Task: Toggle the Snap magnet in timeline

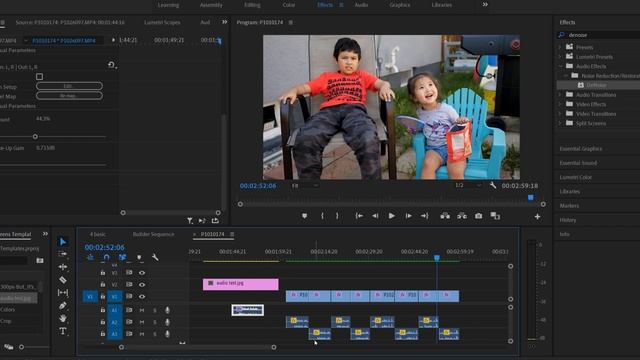Action: (x=107, y=257)
